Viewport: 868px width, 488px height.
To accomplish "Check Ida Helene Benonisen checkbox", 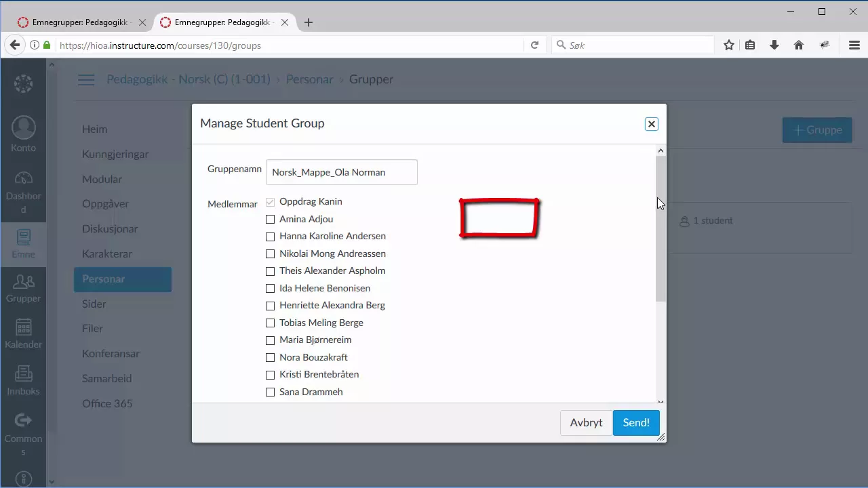I will pos(270,289).
